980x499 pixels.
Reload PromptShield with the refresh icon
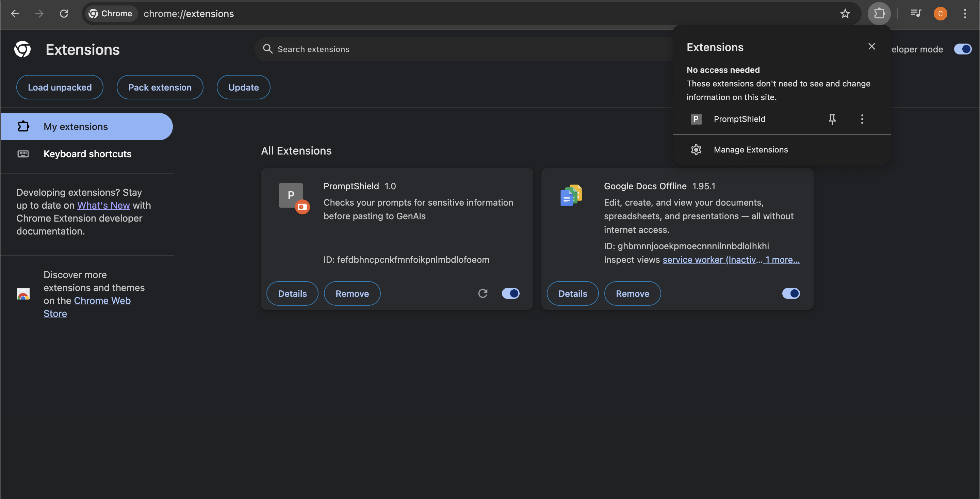click(483, 293)
